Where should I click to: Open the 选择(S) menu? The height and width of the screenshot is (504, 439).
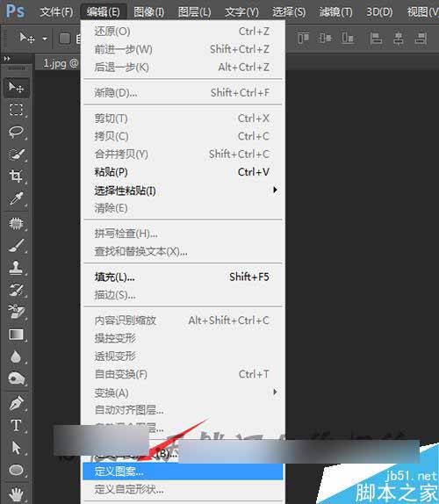(x=289, y=12)
